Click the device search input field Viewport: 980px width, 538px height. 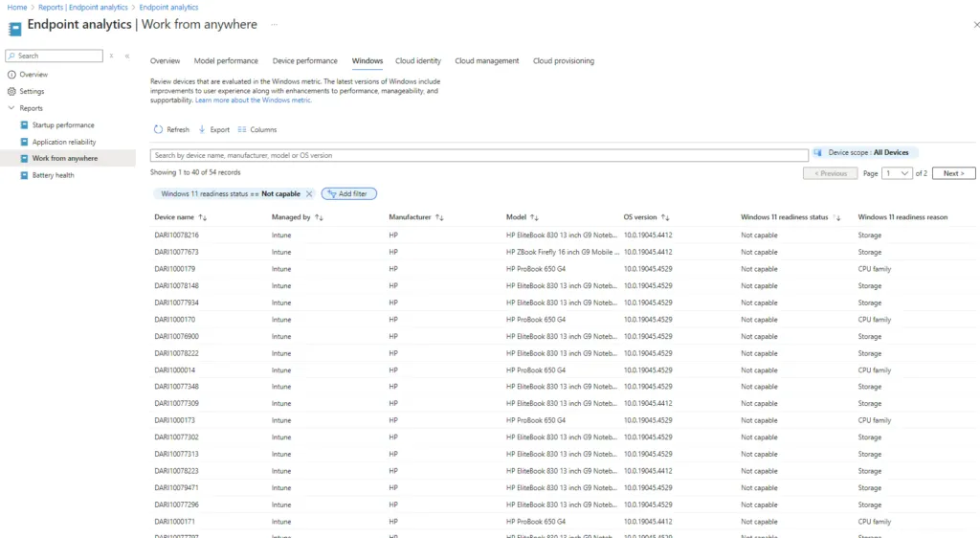[479, 155]
